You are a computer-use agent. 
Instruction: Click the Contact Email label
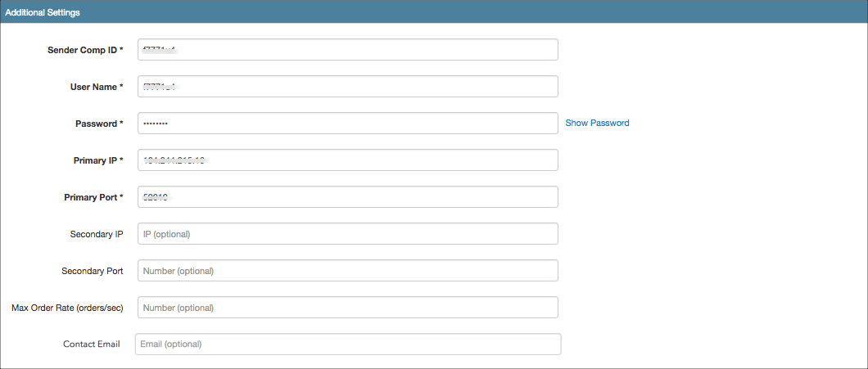(x=92, y=344)
